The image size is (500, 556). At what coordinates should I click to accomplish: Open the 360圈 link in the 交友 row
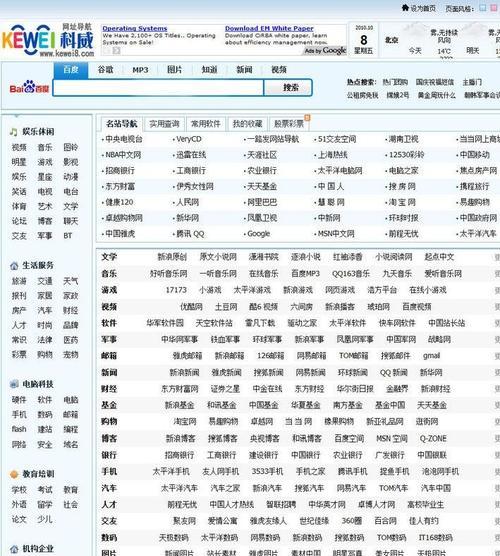coord(351,521)
